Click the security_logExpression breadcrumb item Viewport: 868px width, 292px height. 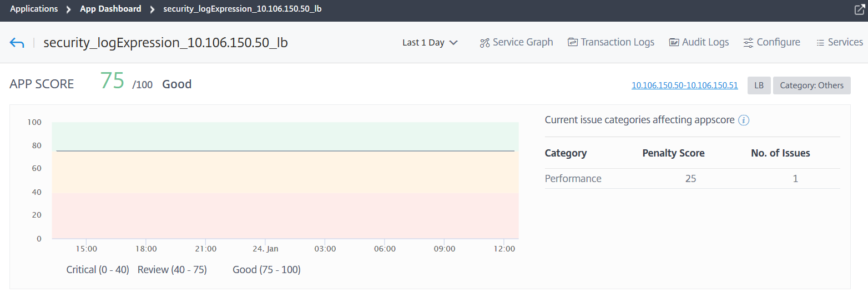coord(243,9)
